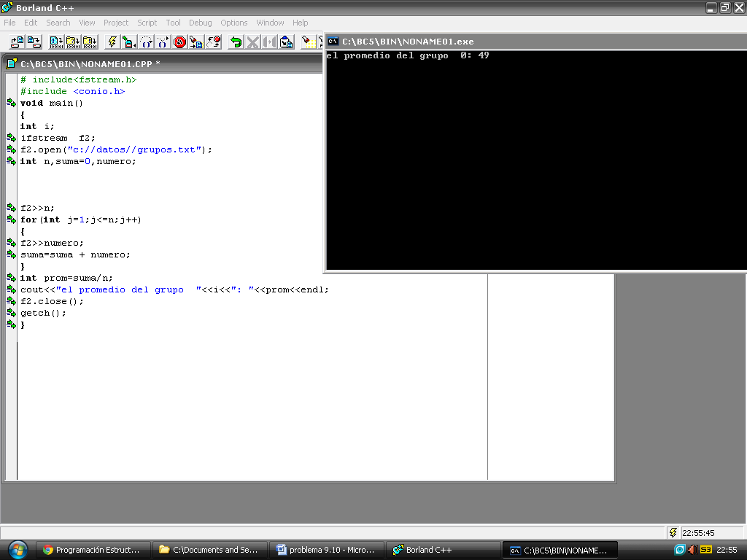Click the red breakpoint stop icon
747x560 pixels.
[x=179, y=42]
